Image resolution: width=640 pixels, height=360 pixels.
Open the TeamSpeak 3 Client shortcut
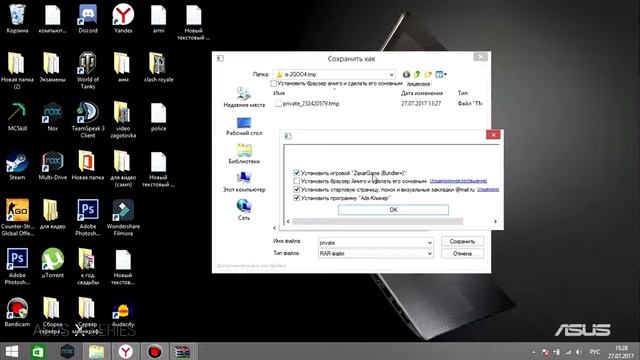point(88,120)
